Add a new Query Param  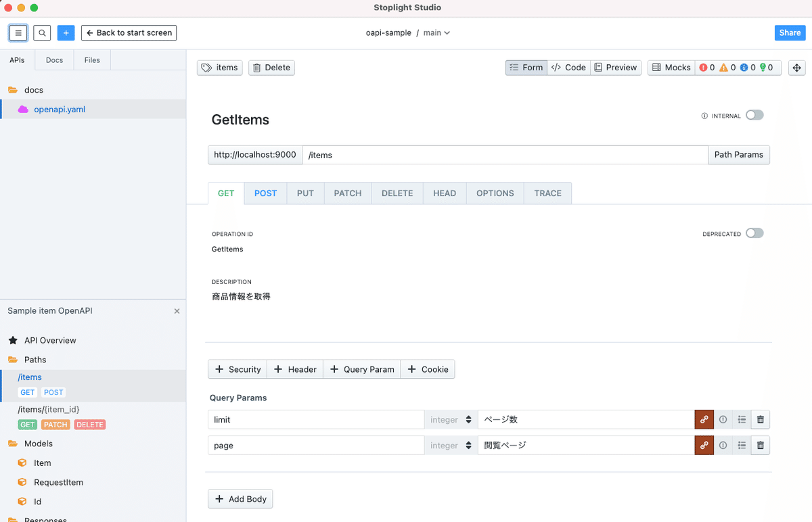coord(361,369)
